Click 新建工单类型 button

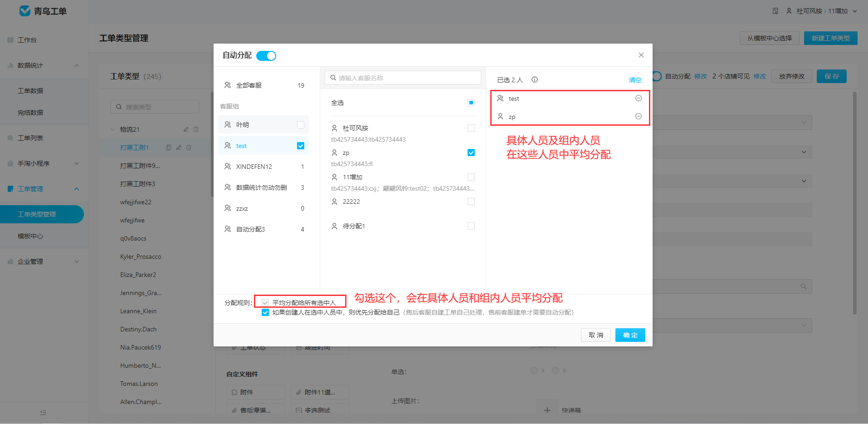(830, 38)
